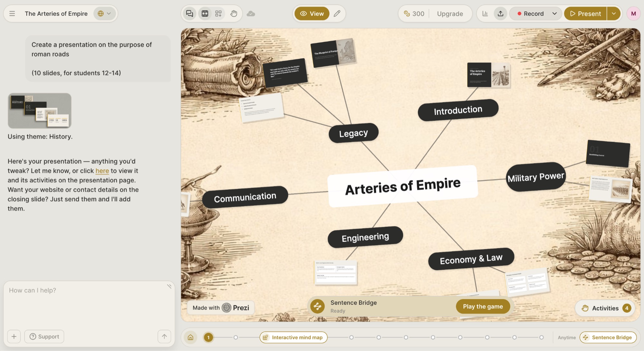Click the History theme thumbnail

40,111
